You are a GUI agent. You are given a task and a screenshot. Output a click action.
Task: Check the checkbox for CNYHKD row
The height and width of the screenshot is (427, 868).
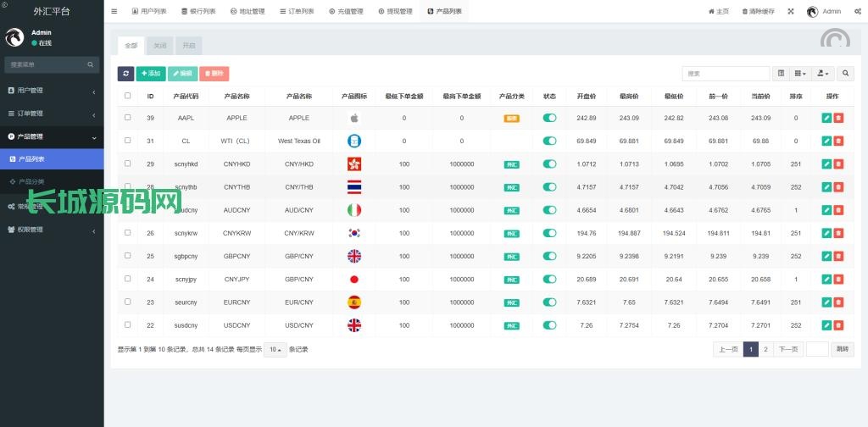128,164
